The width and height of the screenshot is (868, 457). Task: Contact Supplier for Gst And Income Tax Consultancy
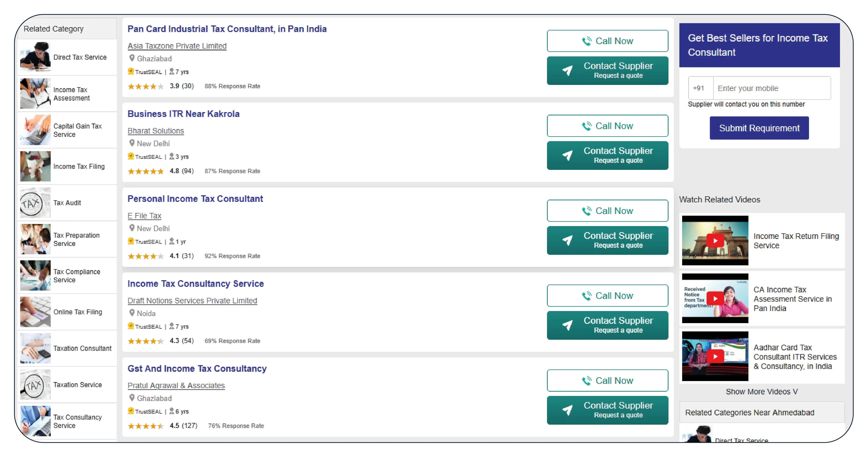(x=607, y=410)
